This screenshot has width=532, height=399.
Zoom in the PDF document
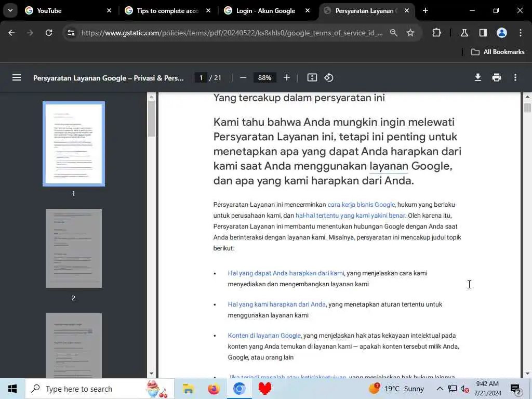pos(287,78)
